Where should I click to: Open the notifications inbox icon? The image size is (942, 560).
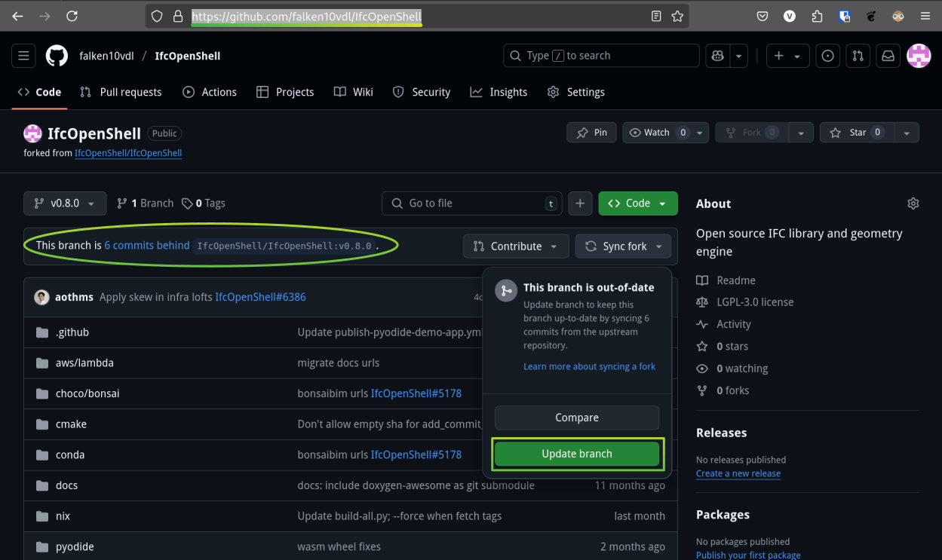tap(888, 56)
